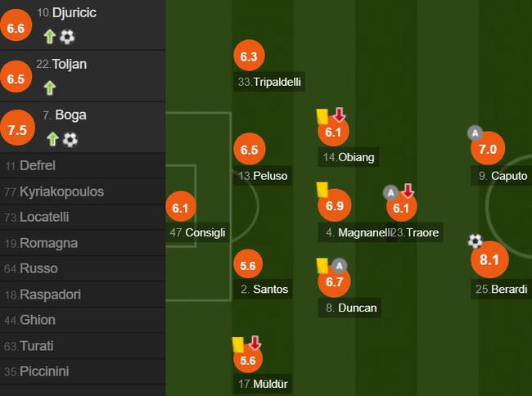Viewport: 532px width, 396px height.
Task: Click the assist badge above Duncan's rating
Action: click(x=340, y=265)
